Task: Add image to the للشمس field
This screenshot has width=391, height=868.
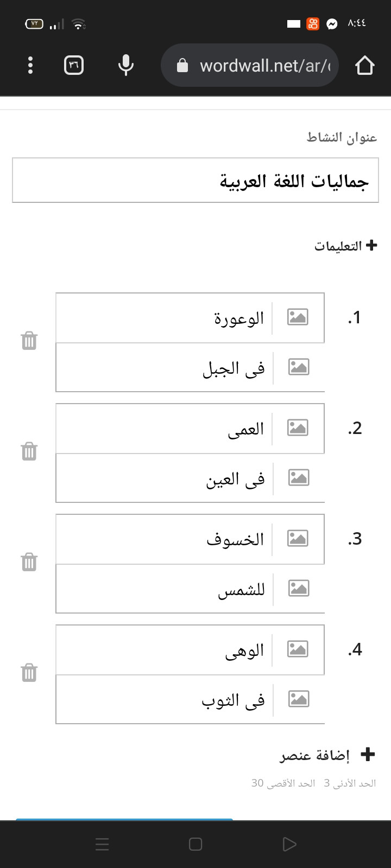Action: coord(299,589)
